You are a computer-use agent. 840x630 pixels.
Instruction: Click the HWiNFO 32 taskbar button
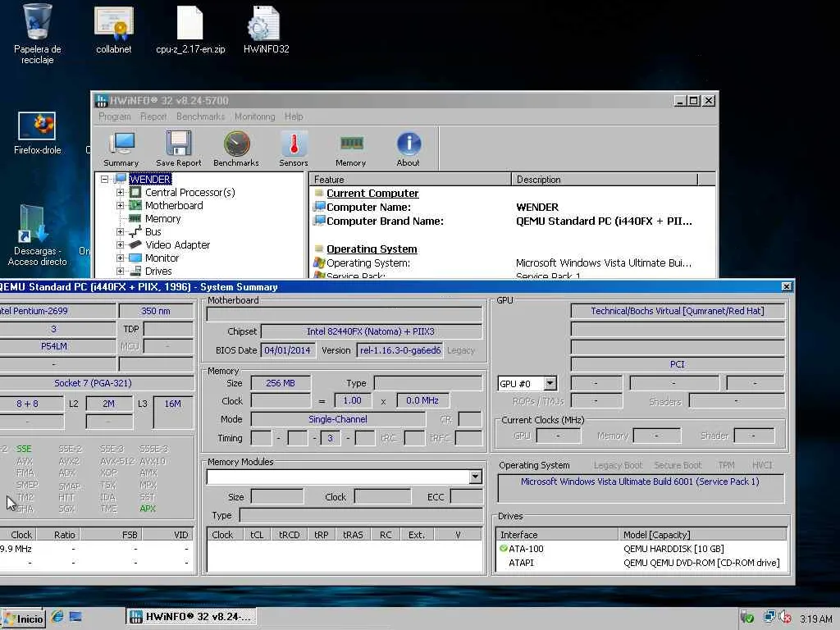tap(190, 617)
